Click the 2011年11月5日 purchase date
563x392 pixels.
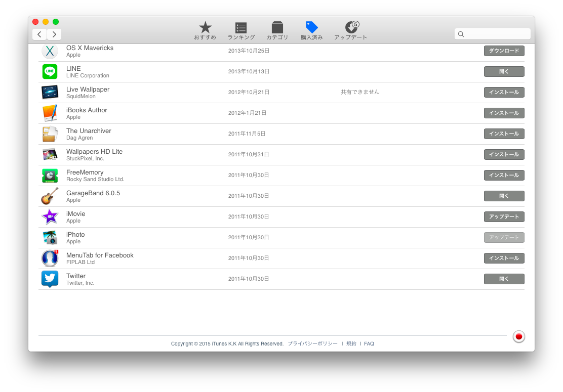tap(247, 134)
